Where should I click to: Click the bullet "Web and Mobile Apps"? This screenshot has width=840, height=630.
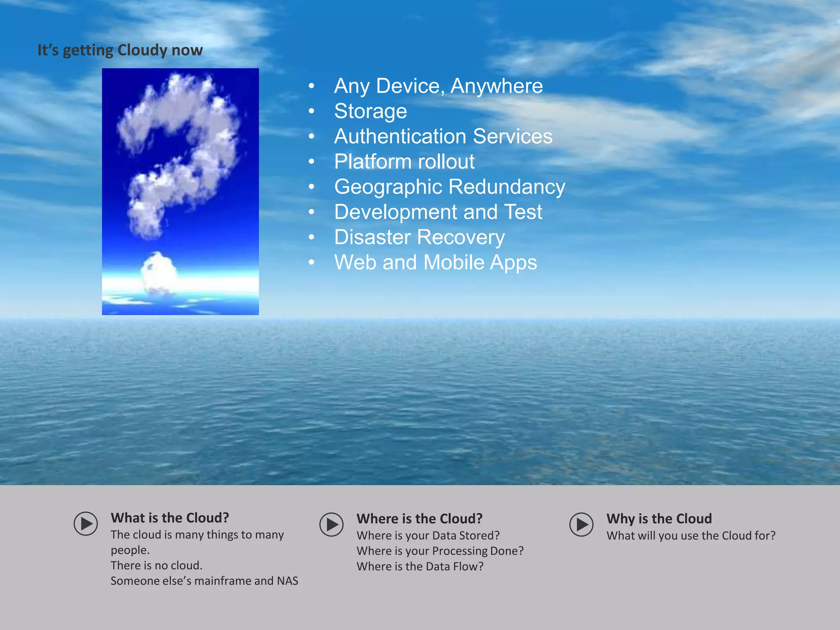pos(436,262)
